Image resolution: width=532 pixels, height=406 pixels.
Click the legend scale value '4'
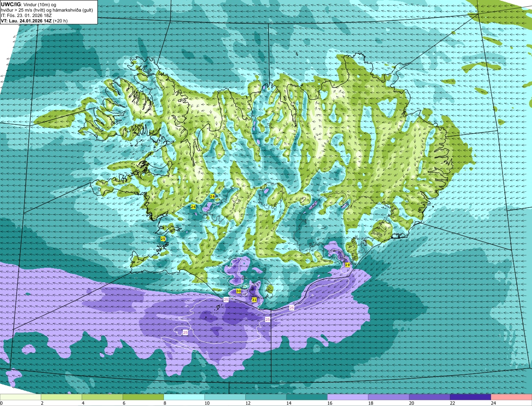tap(83, 403)
